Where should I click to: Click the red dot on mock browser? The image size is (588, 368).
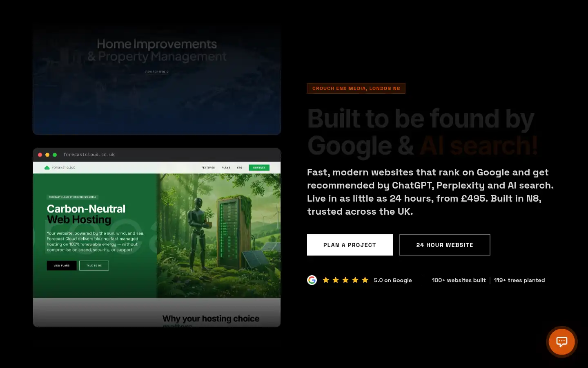[40, 155]
